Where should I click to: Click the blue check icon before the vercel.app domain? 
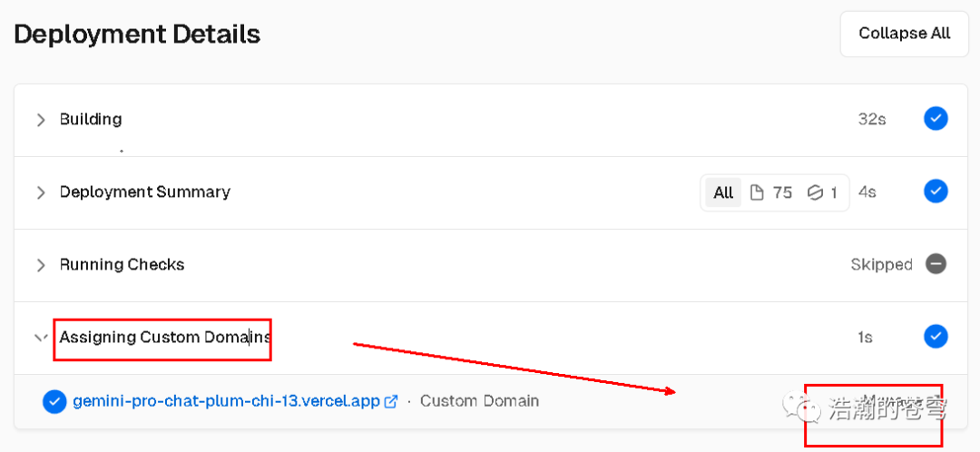(x=54, y=401)
